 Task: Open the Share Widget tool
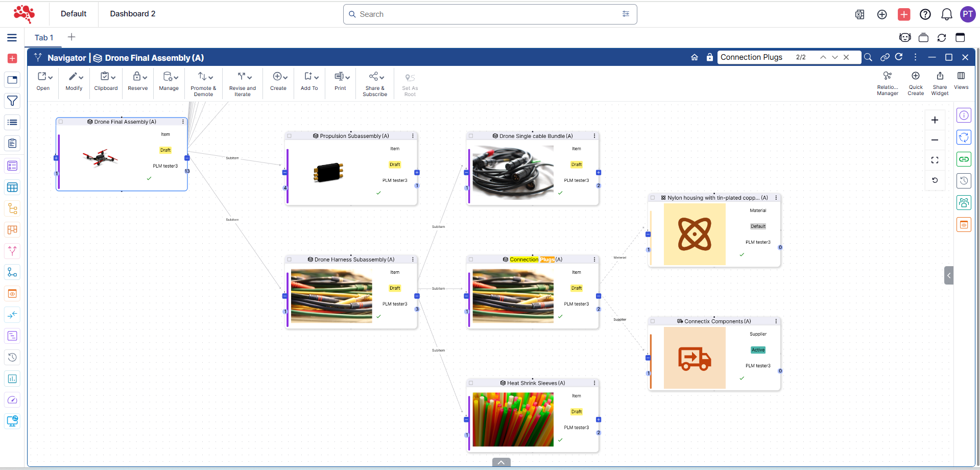[x=939, y=83]
